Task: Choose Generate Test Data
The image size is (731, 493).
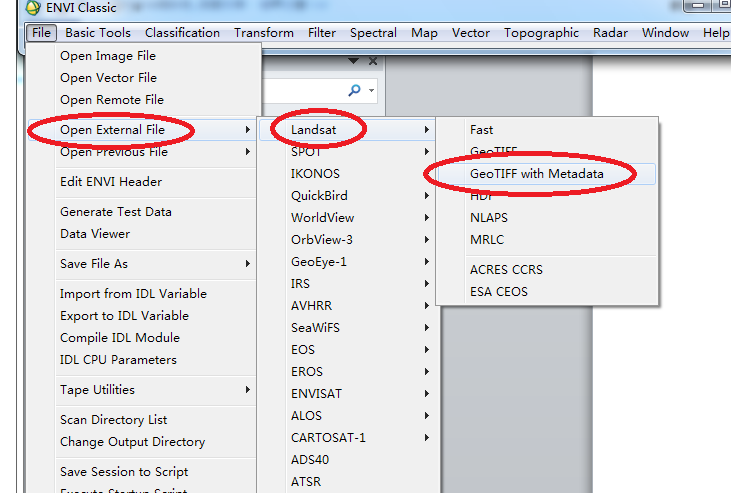Action: coord(143,212)
